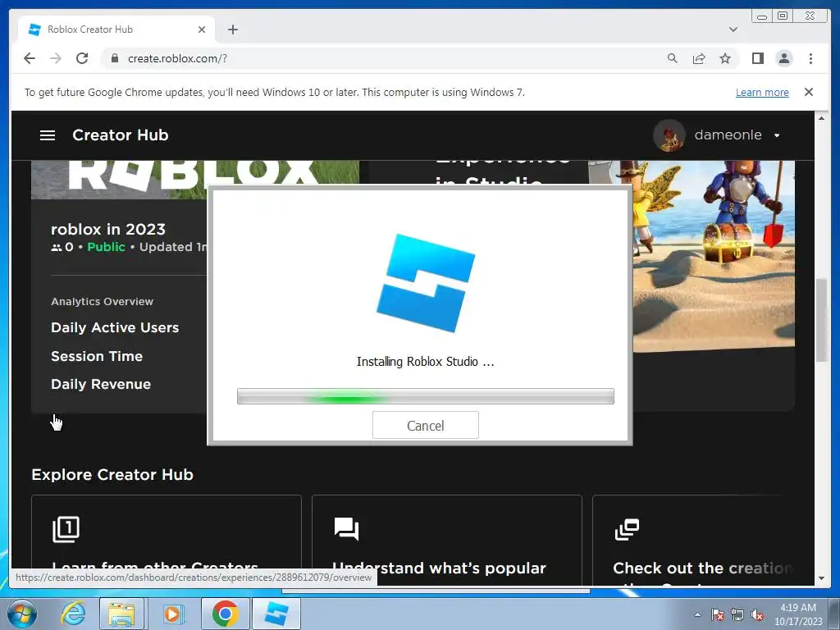Image resolution: width=840 pixels, height=630 pixels.
Task: Cancel the Roblox Studio installation
Action: tap(426, 426)
